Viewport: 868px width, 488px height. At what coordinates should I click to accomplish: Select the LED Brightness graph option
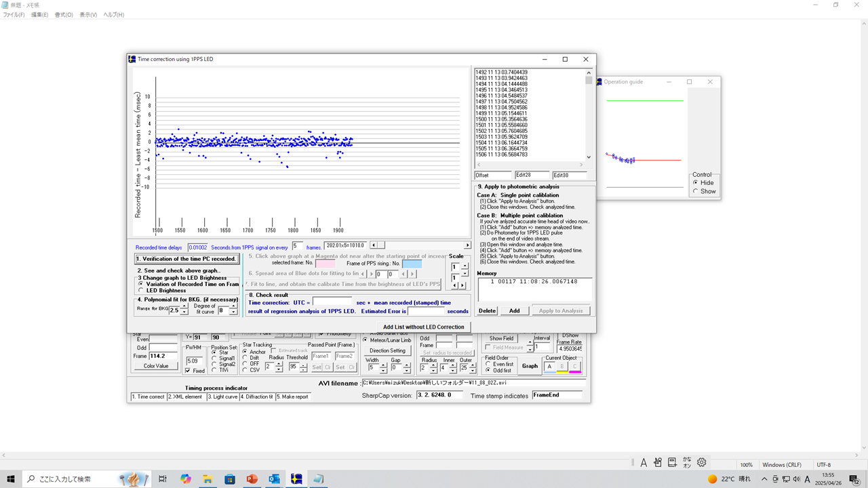(x=140, y=291)
